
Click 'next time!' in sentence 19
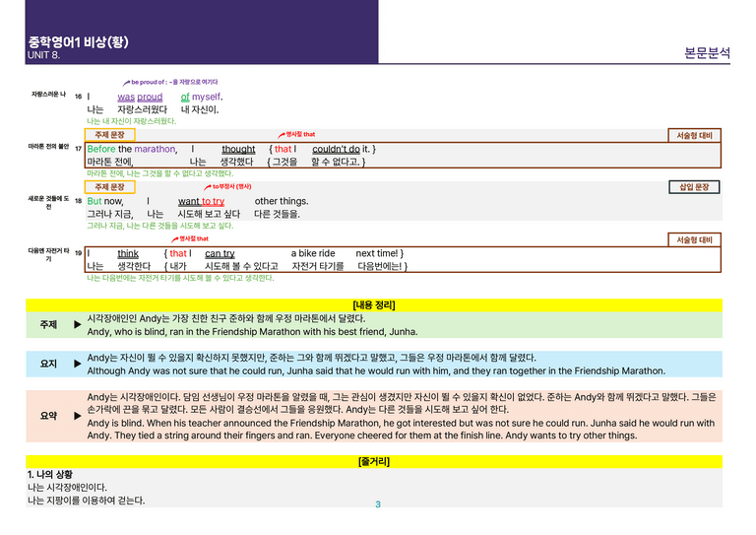[x=377, y=253]
